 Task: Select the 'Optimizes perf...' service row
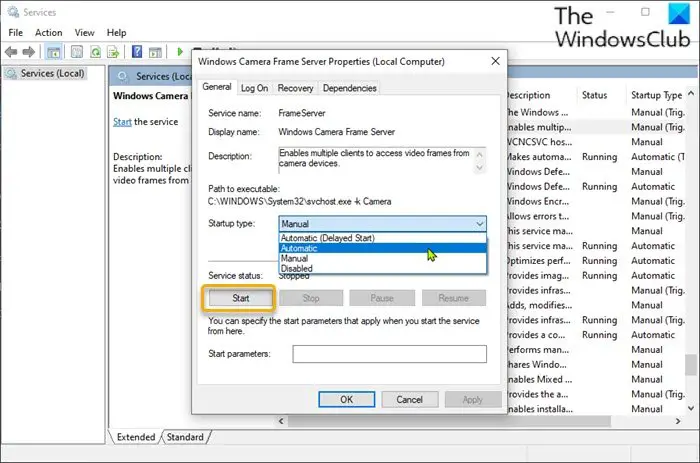[x=596, y=261]
